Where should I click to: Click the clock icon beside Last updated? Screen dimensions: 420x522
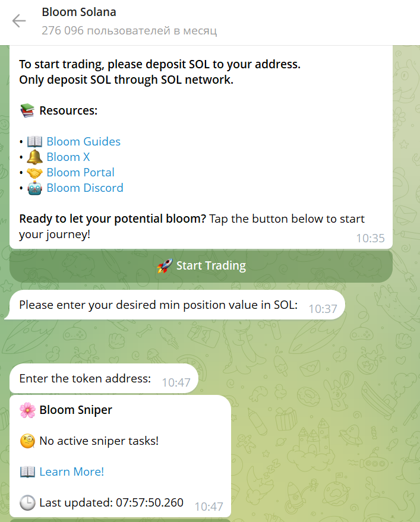(x=27, y=502)
